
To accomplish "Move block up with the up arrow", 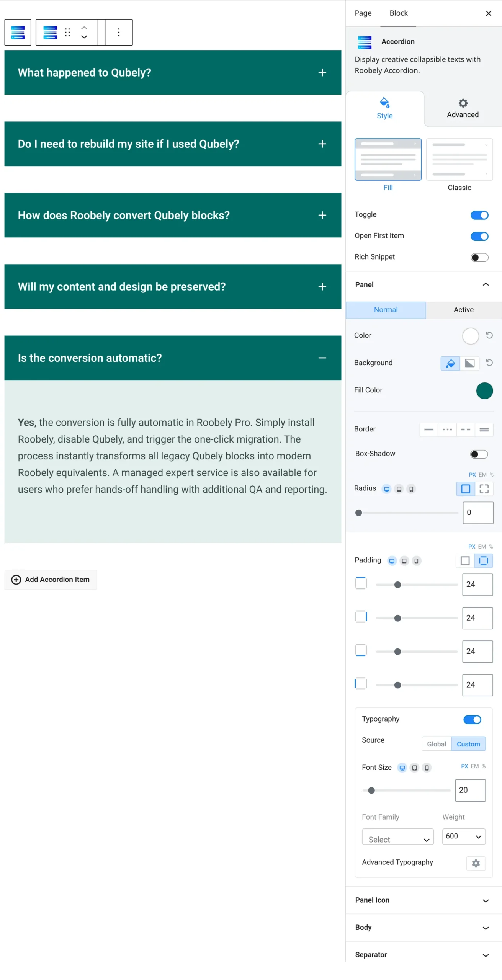I will click(84, 28).
